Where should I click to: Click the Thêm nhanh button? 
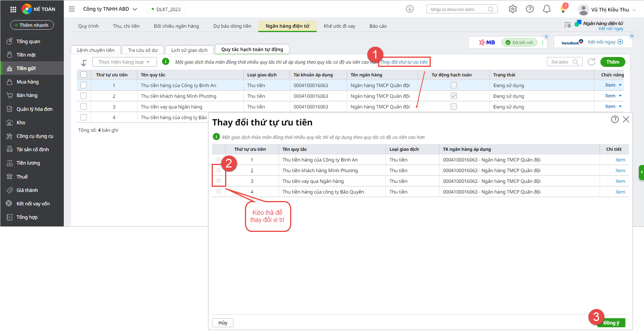pos(32,25)
